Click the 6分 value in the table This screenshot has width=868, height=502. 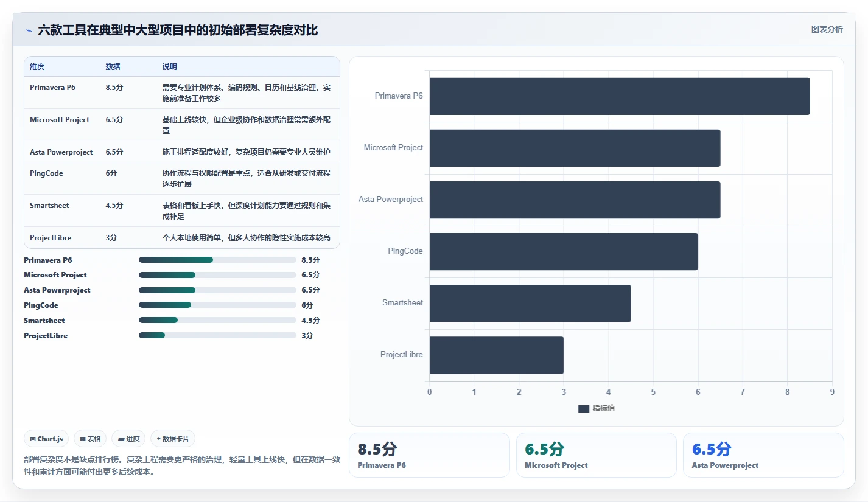pyautogui.click(x=111, y=173)
